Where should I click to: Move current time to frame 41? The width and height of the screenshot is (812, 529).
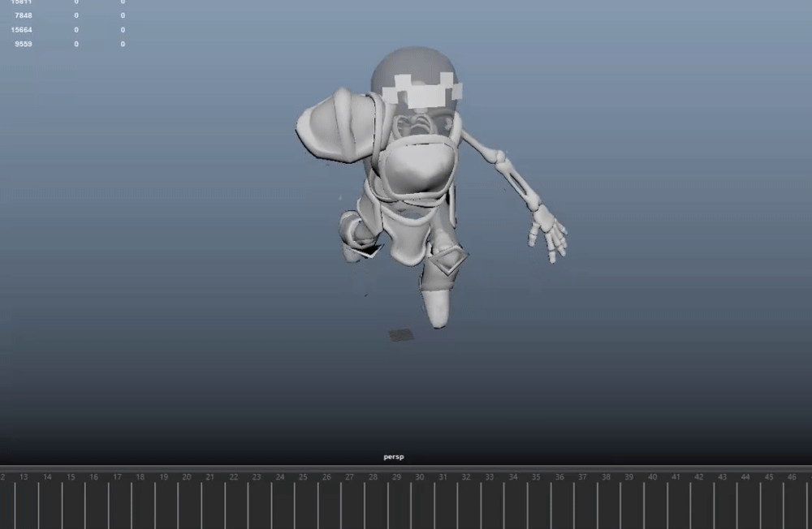[676, 477]
